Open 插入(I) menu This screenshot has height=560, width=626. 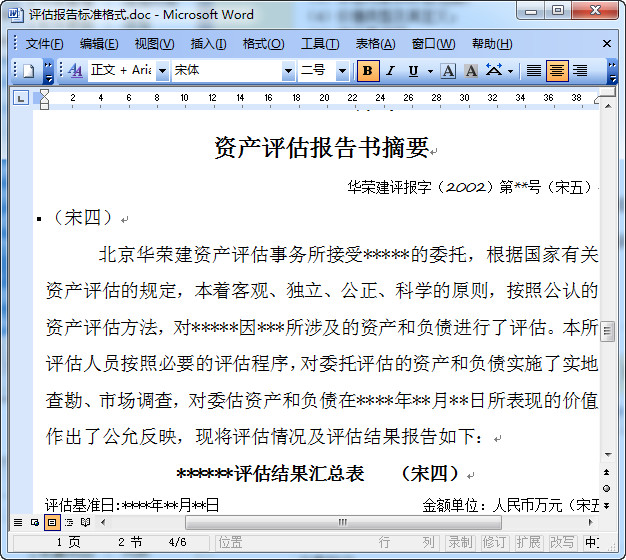coord(208,44)
